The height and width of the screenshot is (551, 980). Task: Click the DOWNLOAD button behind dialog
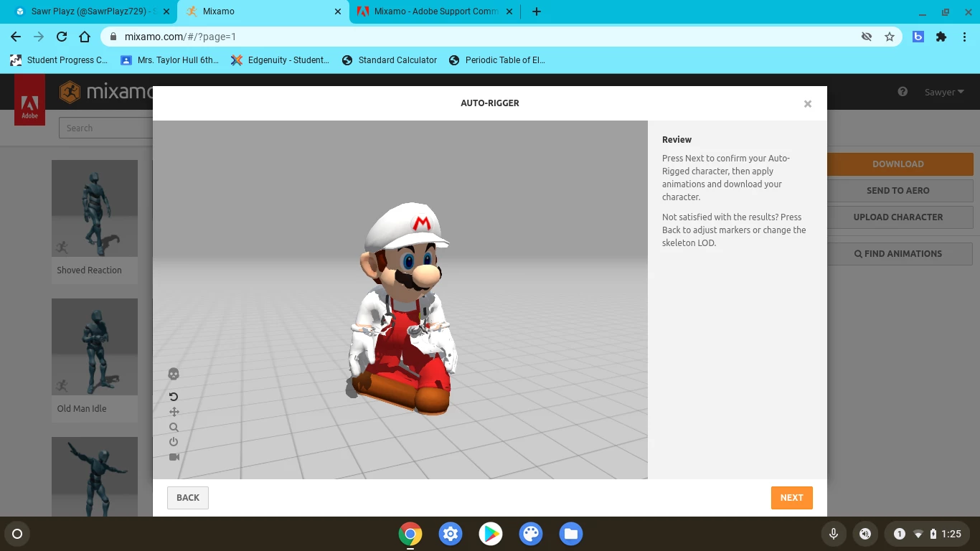tap(900, 164)
